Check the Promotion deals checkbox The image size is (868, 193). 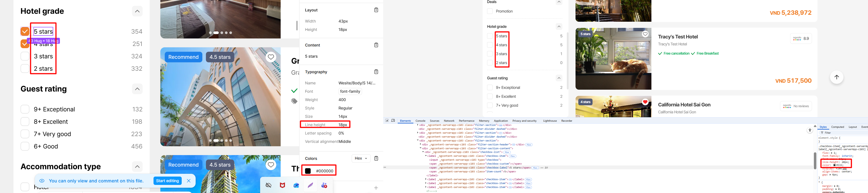click(490, 11)
